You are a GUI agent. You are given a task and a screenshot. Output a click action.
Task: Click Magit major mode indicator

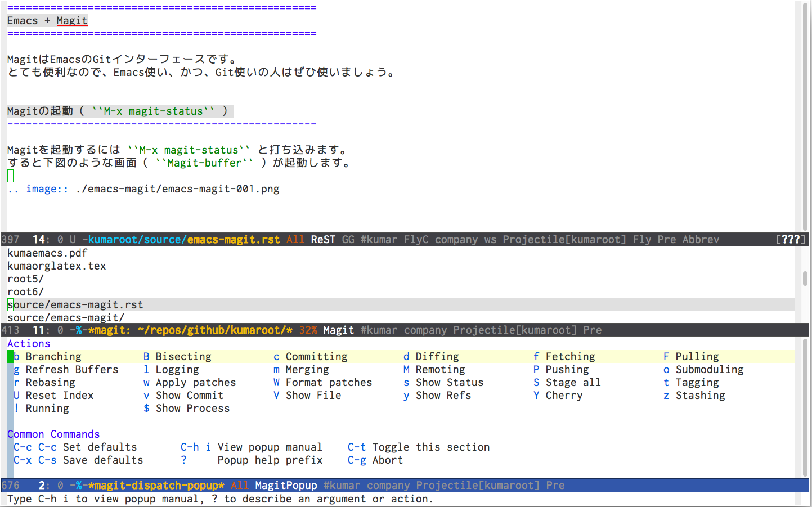pyautogui.click(x=338, y=330)
